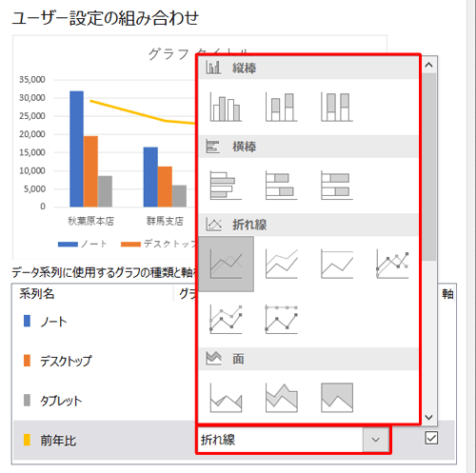Click the 35,000 axis value in preview

[x=32, y=80]
